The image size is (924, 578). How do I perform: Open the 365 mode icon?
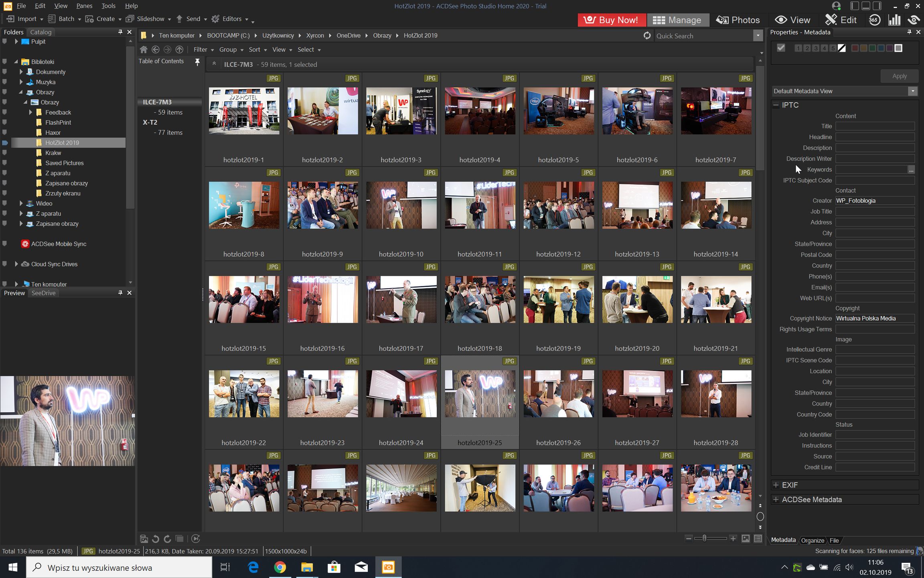pos(875,20)
